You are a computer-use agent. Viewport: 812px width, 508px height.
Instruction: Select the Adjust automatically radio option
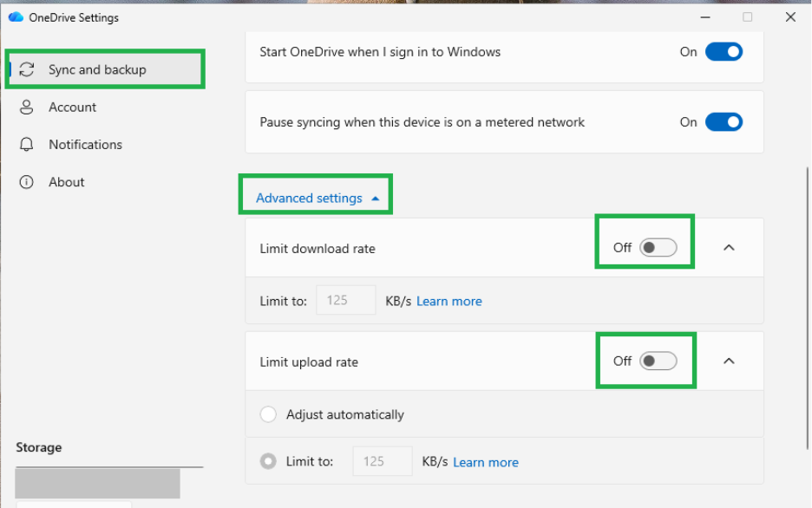[x=268, y=414]
